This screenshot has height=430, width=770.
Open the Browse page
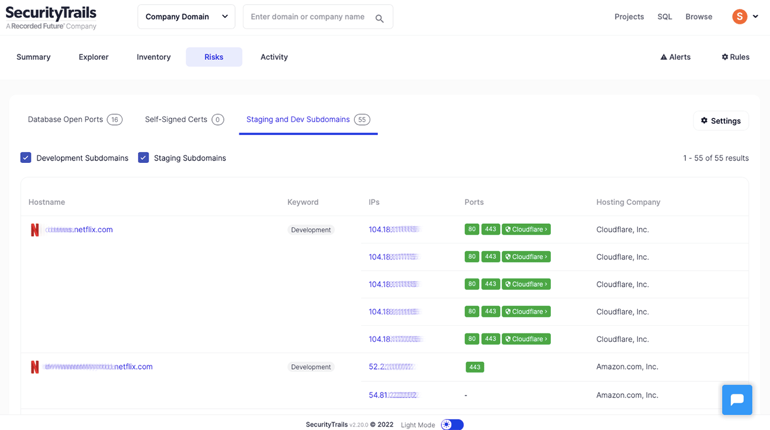tap(698, 17)
